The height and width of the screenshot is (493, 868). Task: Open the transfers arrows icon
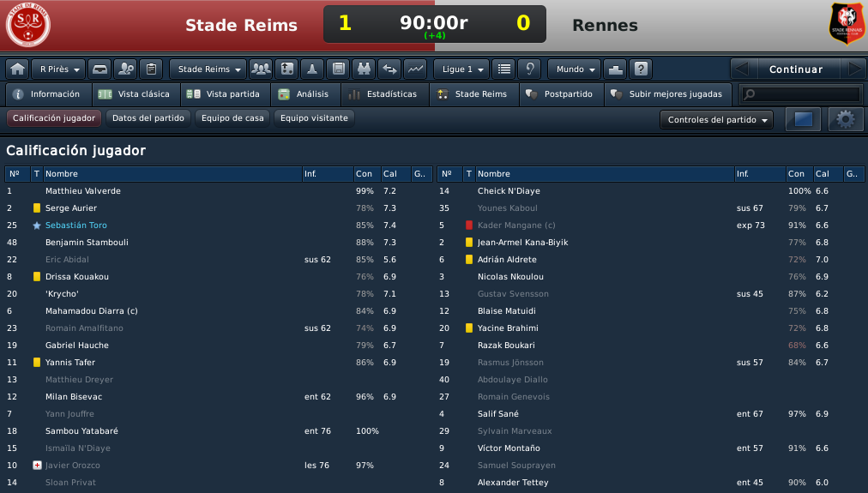[389, 69]
